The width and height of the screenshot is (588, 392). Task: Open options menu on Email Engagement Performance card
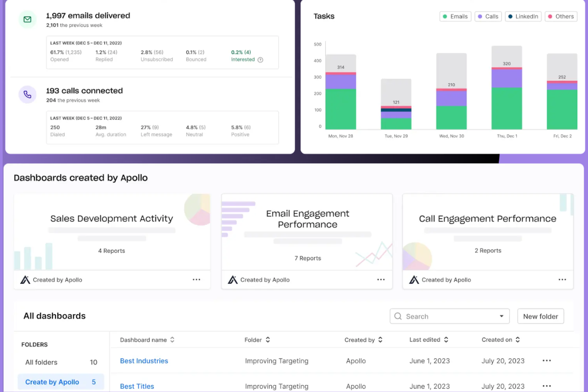tap(381, 279)
